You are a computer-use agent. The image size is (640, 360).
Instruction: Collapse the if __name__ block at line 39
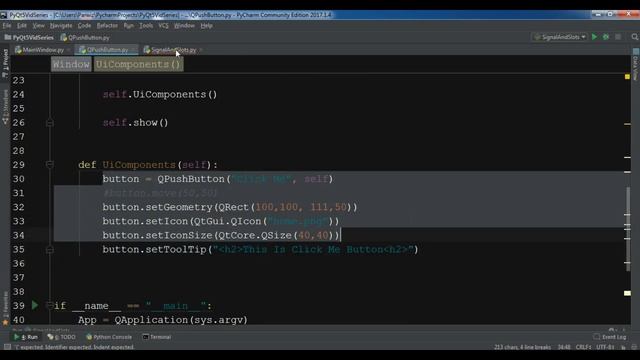(50, 305)
